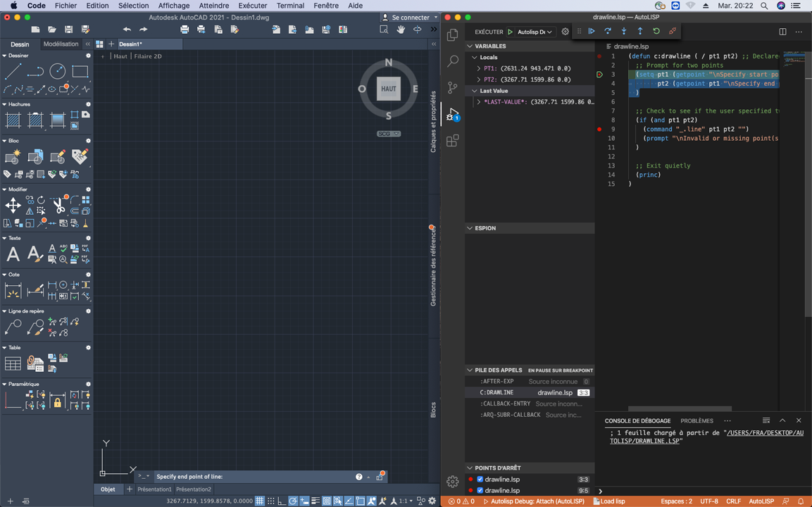812x507 pixels.
Task: Click Continue in debug toolbar
Action: (x=592, y=31)
